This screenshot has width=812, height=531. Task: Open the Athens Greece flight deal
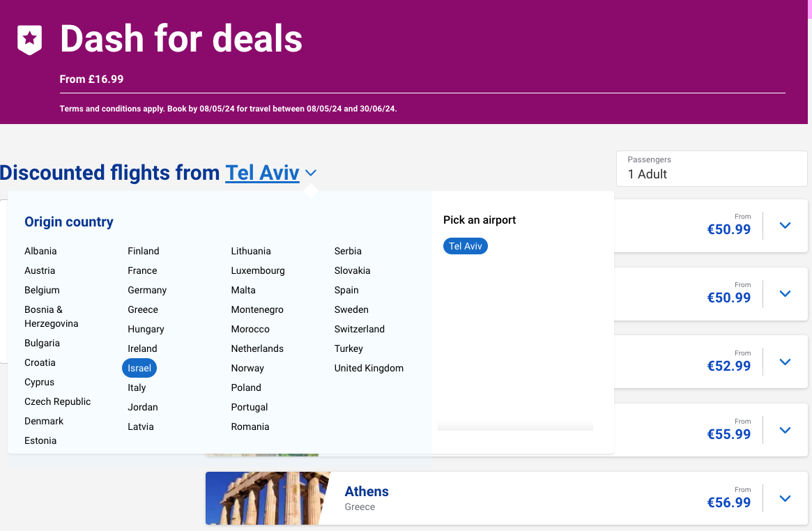(x=367, y=492)
